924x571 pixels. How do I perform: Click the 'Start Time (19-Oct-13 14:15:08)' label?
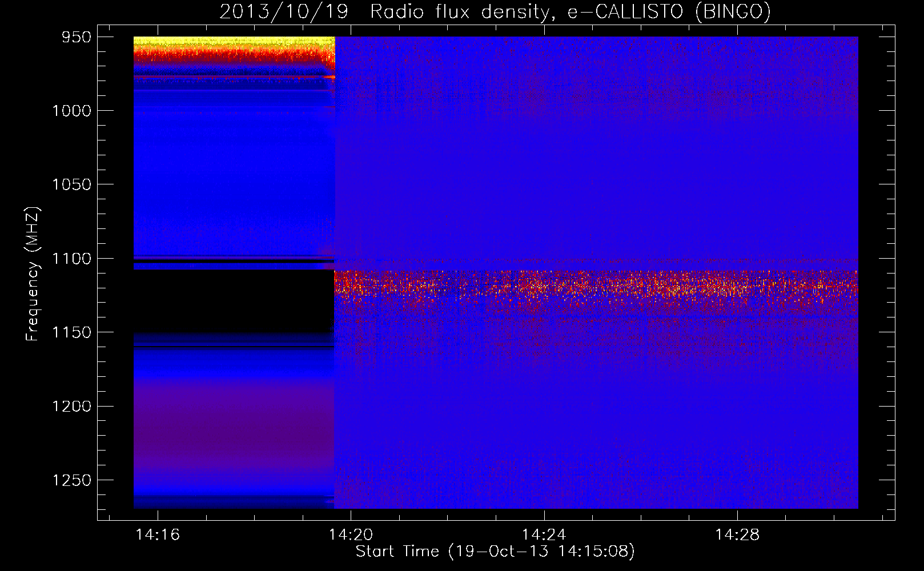[x=495, y=552]
